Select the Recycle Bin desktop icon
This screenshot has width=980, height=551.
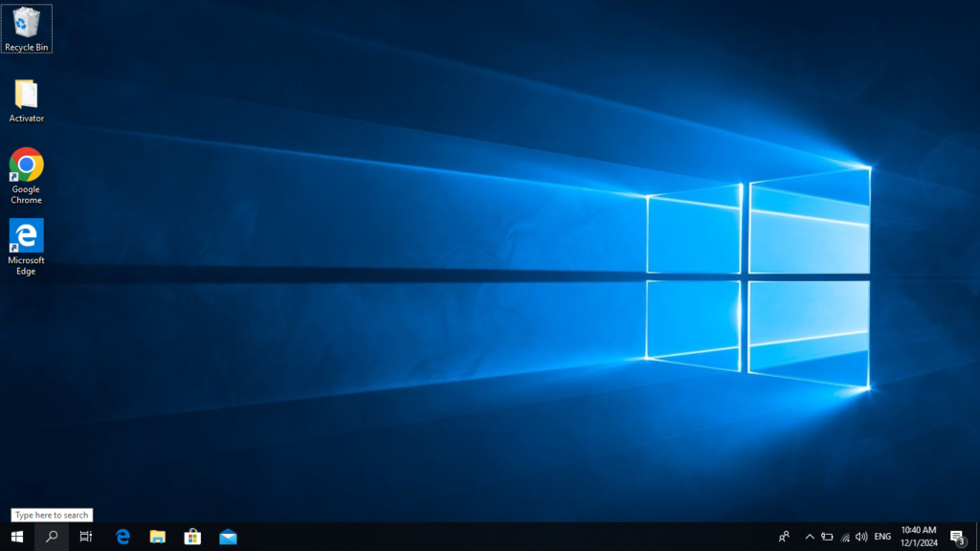point(26,29)
